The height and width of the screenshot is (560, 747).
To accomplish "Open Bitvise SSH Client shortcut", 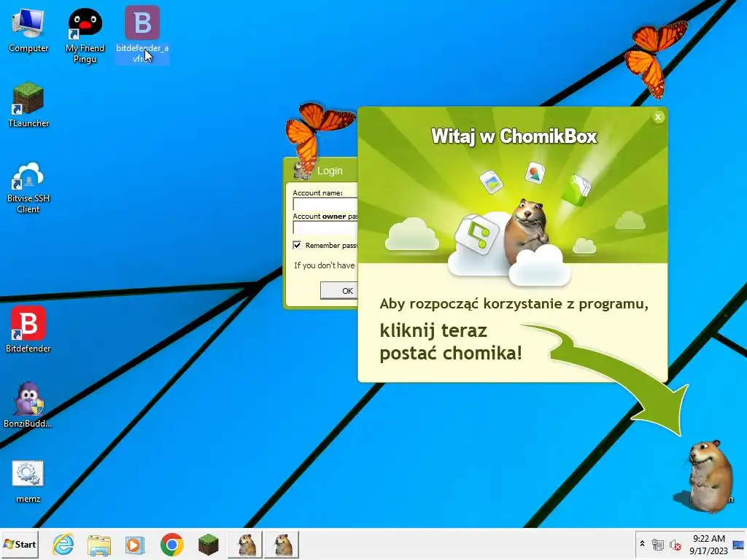I will point(28,187).
